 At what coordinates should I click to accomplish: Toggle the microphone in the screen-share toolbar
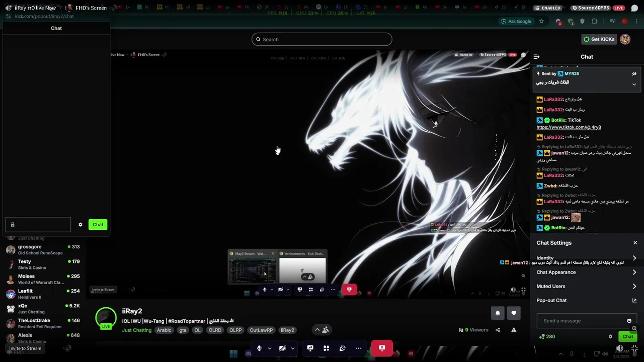(x=259, y=348)
